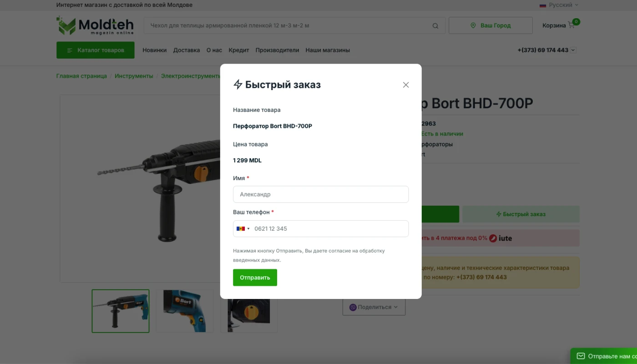
Task: Click the Есть в наличии status text
Action: [x=442, y=134]
